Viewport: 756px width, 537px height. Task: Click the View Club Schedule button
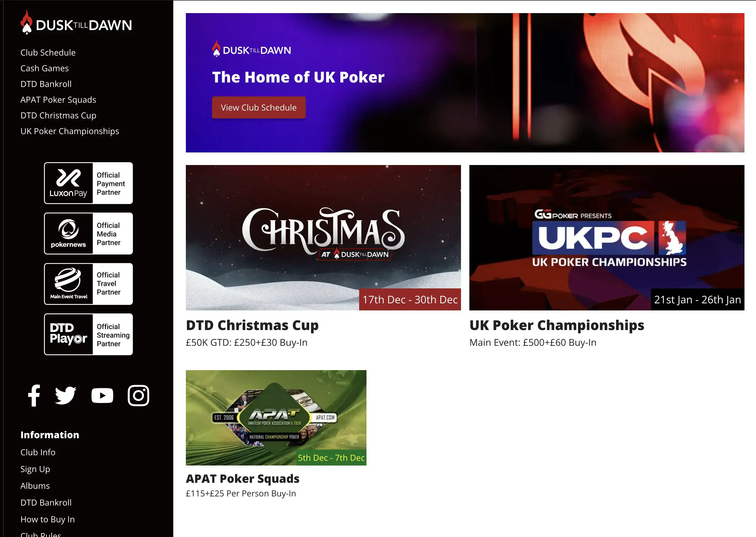click(259, 107)
